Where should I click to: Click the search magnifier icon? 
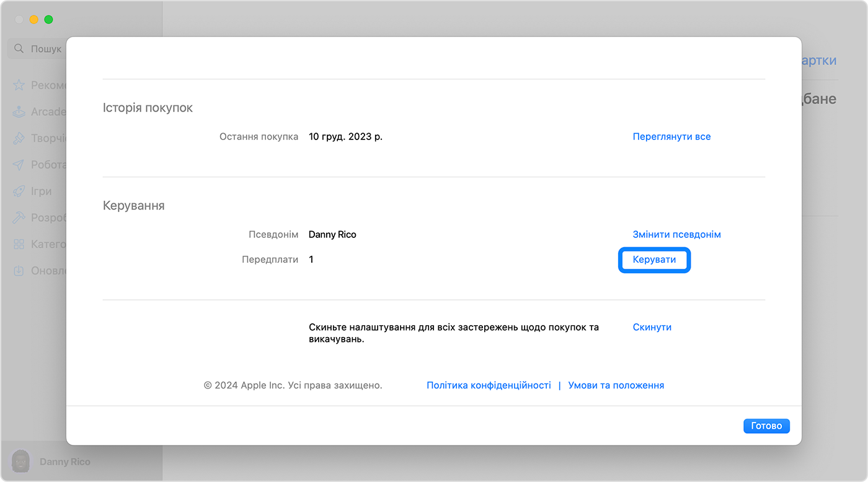19,48
